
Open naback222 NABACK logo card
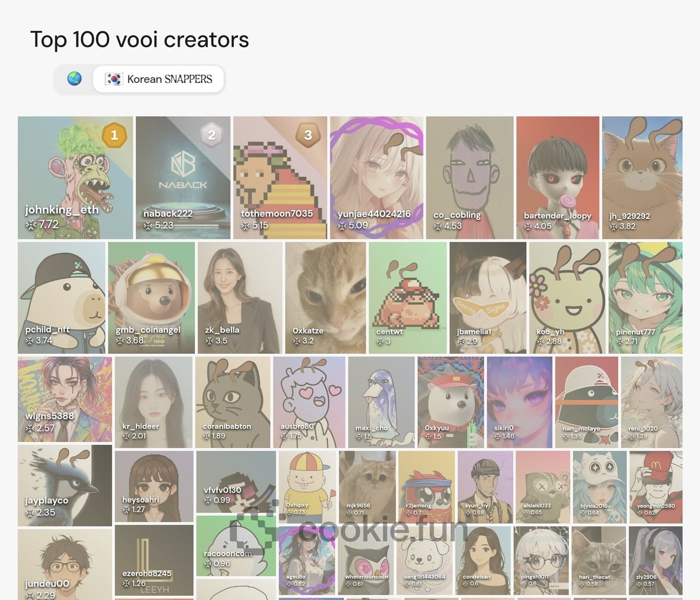point(183,178)
